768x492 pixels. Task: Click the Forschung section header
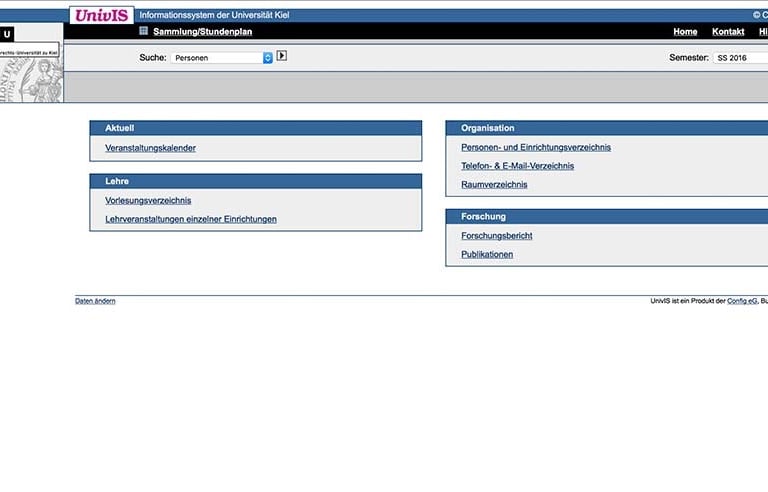607,217
